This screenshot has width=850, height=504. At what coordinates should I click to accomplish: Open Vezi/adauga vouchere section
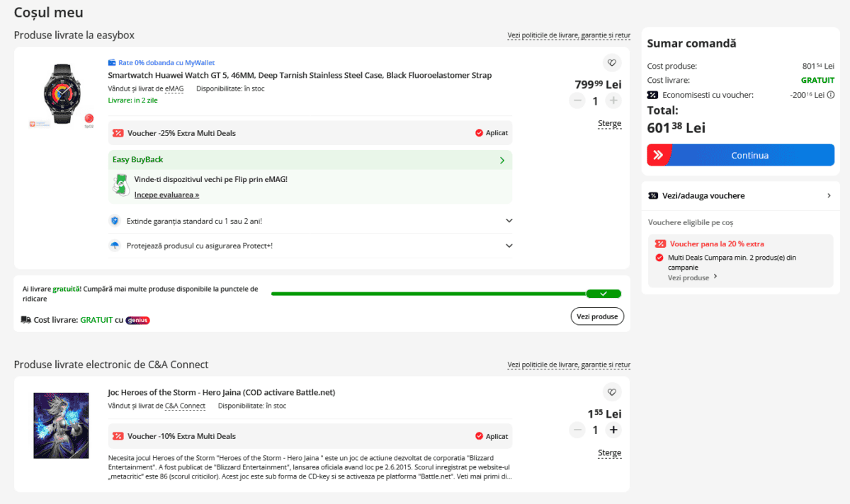(740, 195)
